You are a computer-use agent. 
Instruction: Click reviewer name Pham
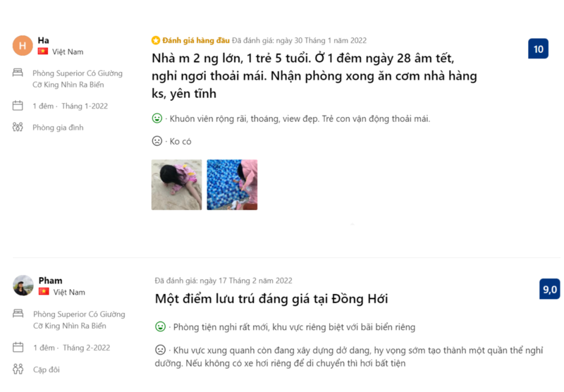[50, 281]
